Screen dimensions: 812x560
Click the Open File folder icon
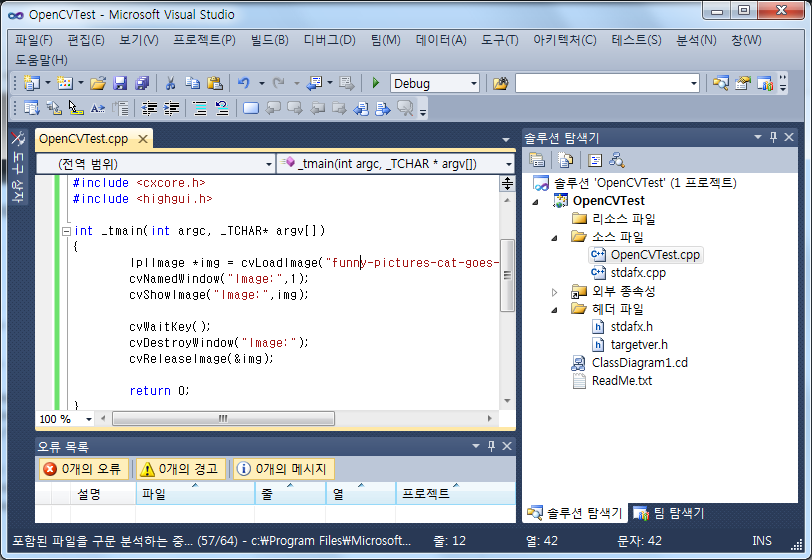click(x=98, y=83)
